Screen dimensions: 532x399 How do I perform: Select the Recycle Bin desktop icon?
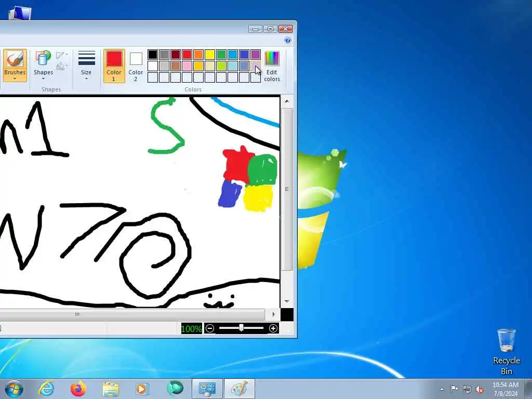pyautogui.click(x=506, y=352)
